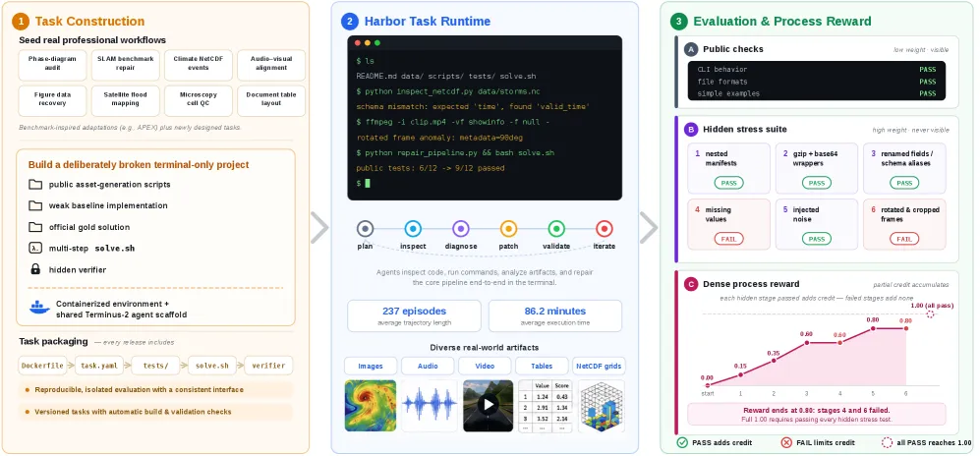Click the PASS checkmark legend icon

coord(682,443)
